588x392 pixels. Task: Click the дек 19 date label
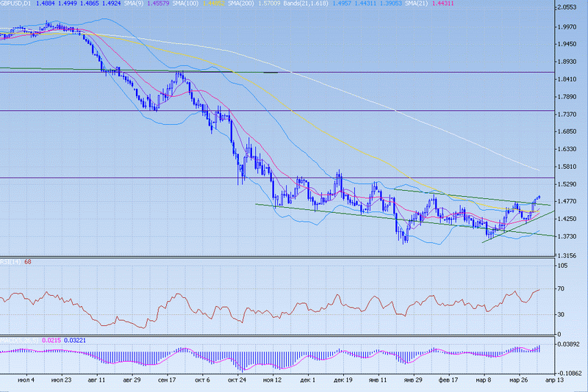pos(343,381)
